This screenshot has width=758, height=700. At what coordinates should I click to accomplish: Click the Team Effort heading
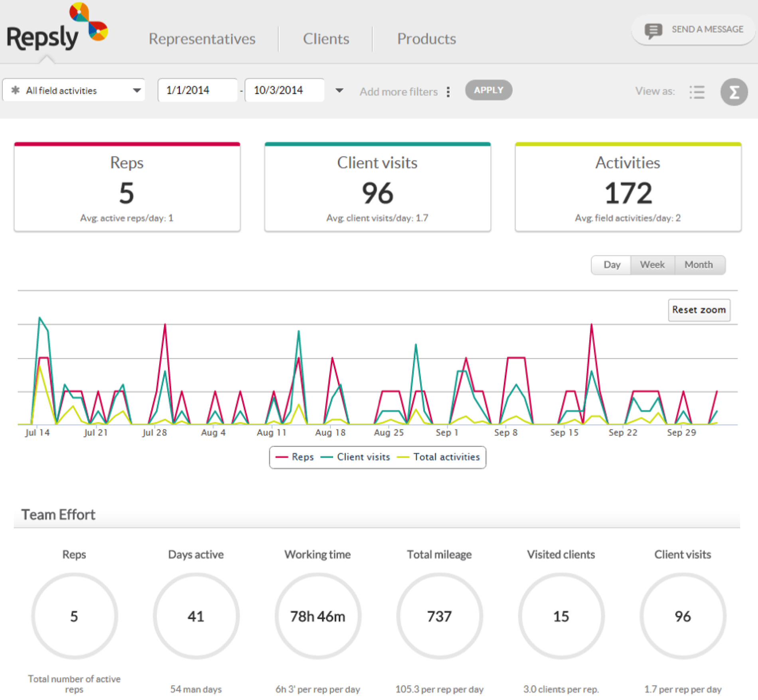tap(58, 514)
